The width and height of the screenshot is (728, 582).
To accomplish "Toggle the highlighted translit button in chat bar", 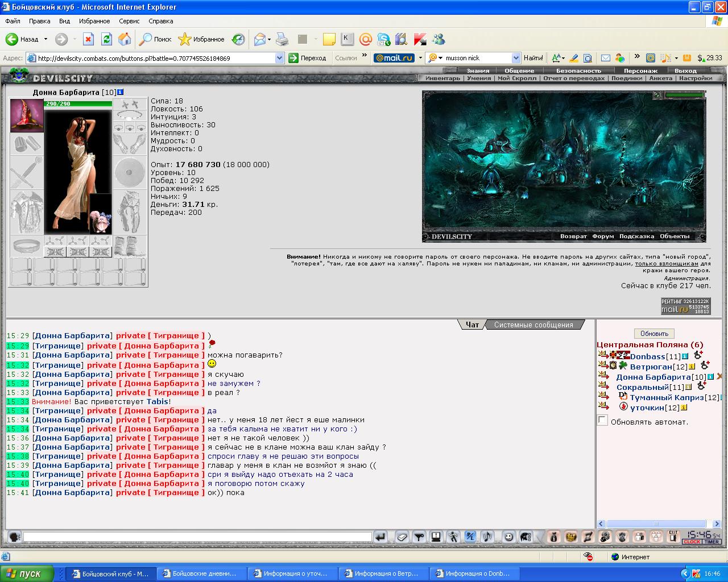I will 470,537.
